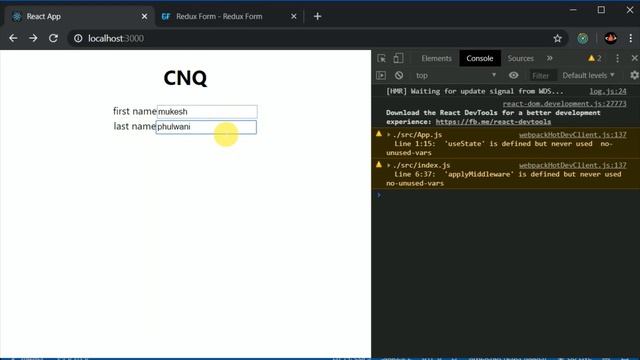Activate DevTools inspect element picker
The height and width of the screenshot is (360, 640).
click(x=382, y=58)
